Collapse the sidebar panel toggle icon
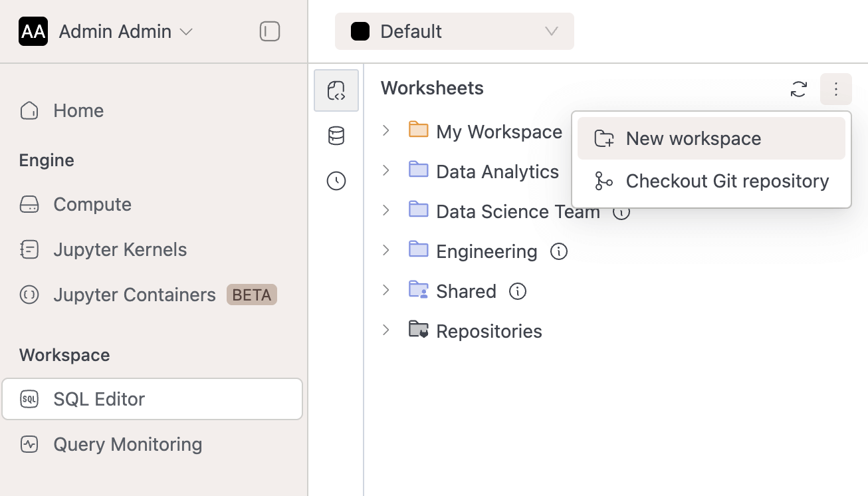This screenshot has width=868, height=496. click(270, 31)
